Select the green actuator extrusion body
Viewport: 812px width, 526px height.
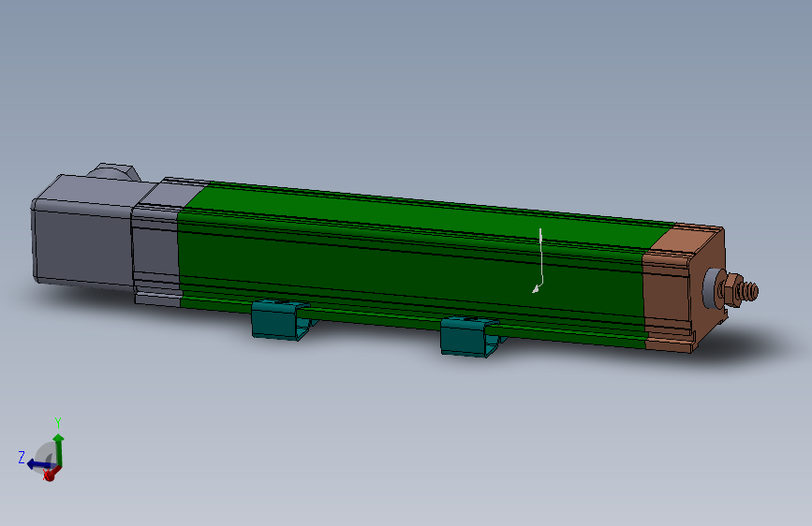coord(414,264)
